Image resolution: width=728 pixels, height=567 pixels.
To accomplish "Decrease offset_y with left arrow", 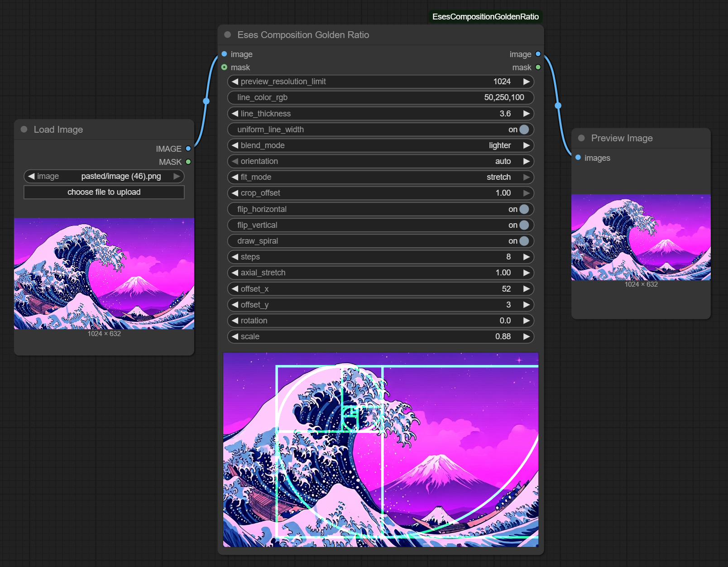I will point(235,305).
